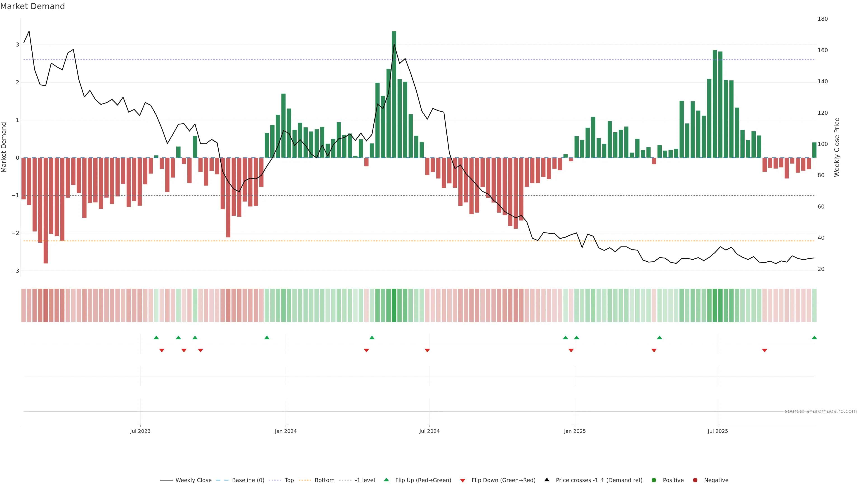The image size is (868, 488).
Task: Click the sharemaestro.com source text
Action: [821, 411]
